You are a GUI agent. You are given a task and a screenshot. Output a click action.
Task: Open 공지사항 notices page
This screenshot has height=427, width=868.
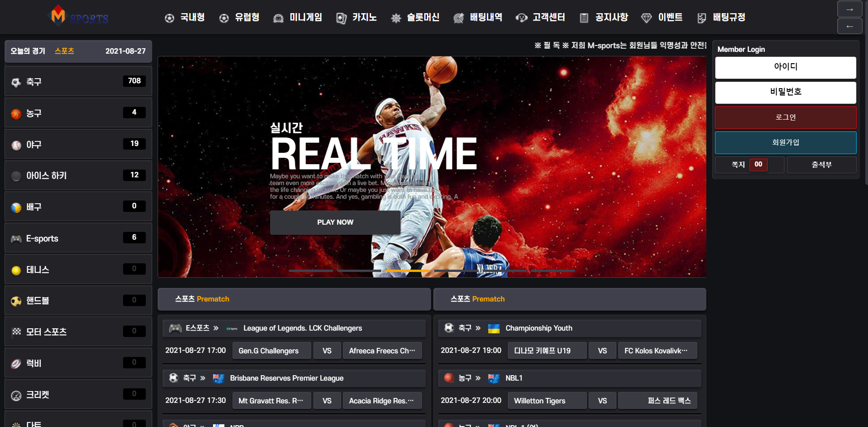(604, 17)
